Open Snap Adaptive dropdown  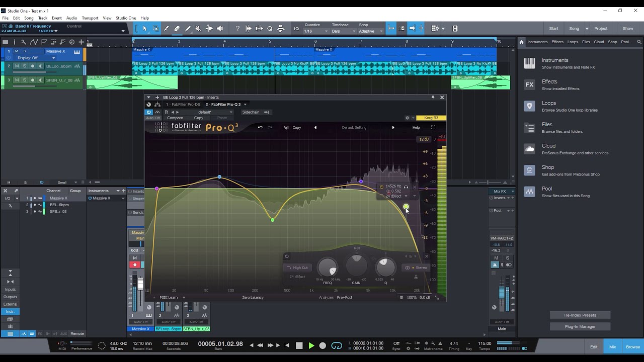pos(370,31)
